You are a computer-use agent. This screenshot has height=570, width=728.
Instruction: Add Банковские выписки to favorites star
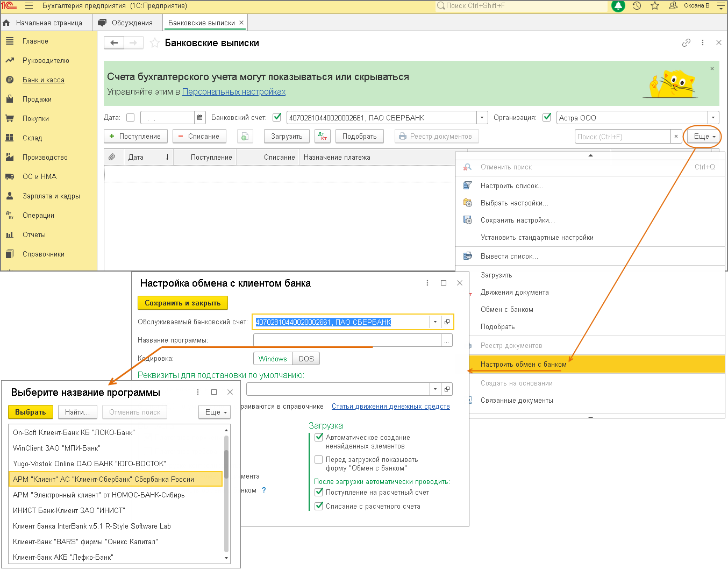tap(155, 43)
